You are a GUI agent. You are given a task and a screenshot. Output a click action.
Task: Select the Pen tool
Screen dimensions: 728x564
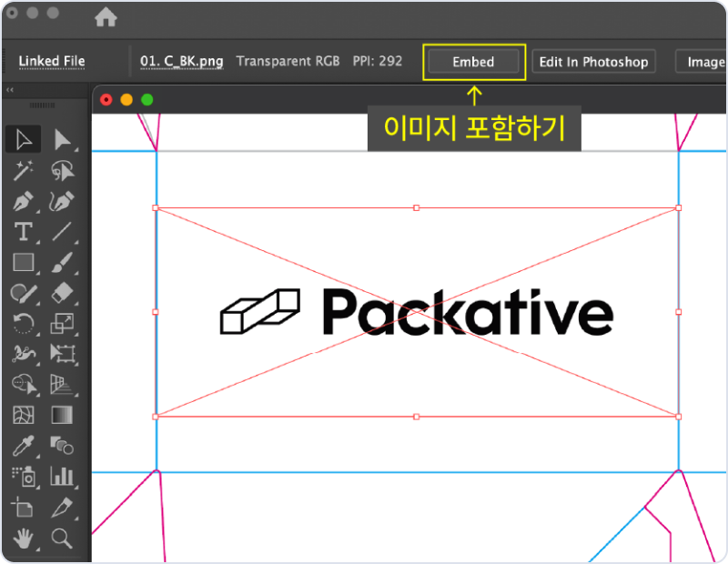tap(24, 201)
